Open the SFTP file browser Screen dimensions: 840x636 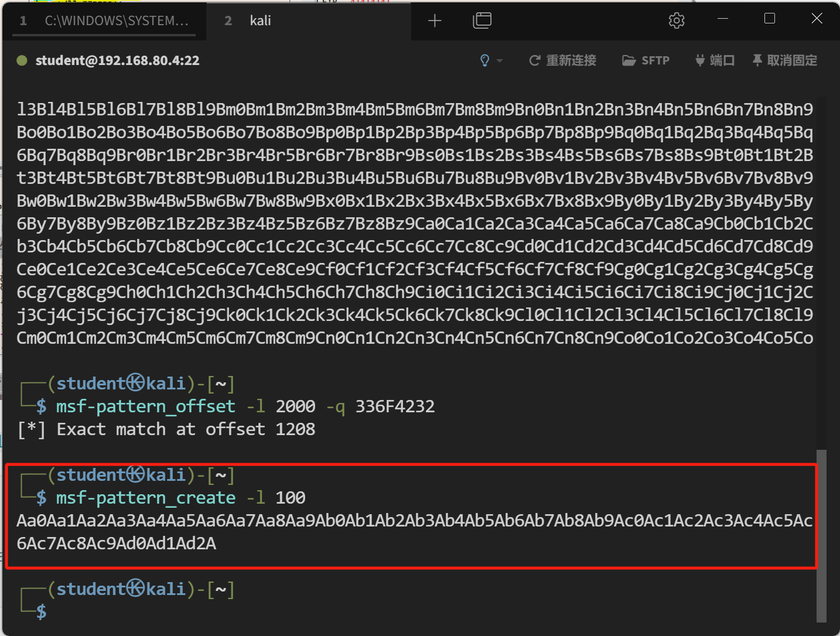pyautogui.click(x=646, y=60)
